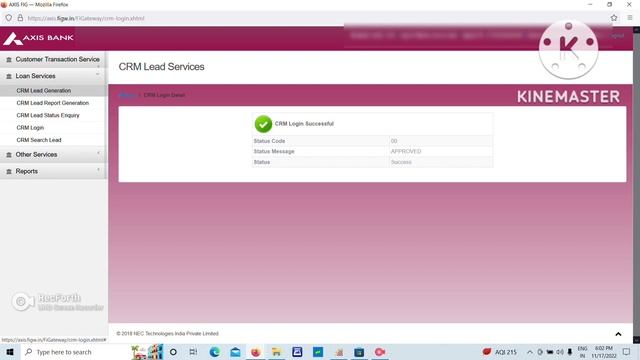The image size is (640, 360).
Task: Switch to Firefox on the taskbar
Action: (256, 352)
